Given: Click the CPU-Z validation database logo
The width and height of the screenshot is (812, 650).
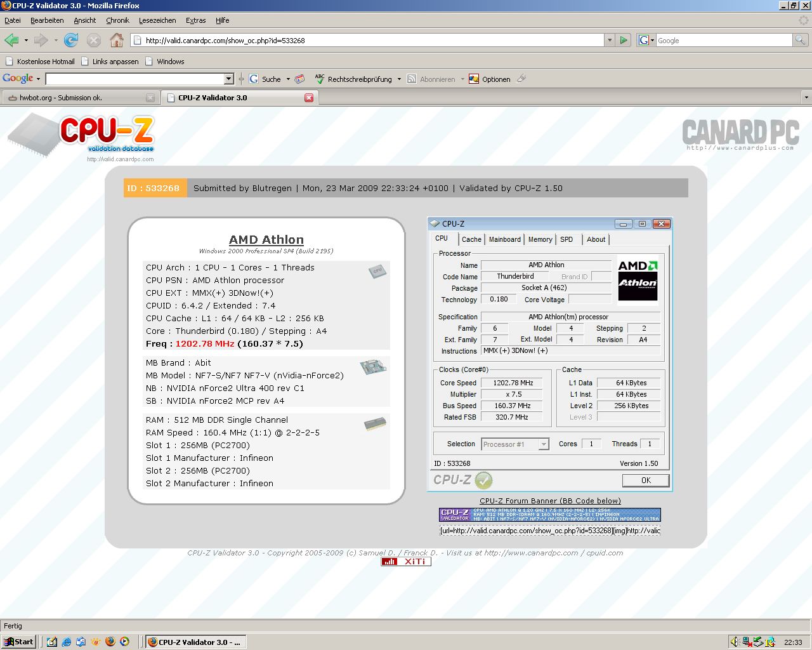Looking at the screenshot, I should (x=81, y=135).
